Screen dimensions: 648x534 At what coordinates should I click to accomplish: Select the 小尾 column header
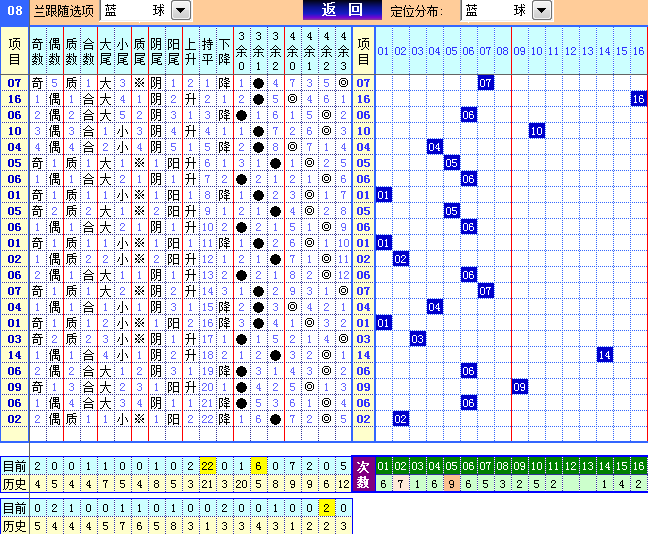122,51
